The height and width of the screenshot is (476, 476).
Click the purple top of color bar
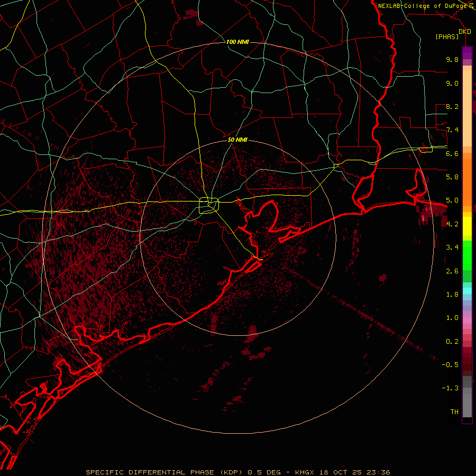[x=467, y=53]
